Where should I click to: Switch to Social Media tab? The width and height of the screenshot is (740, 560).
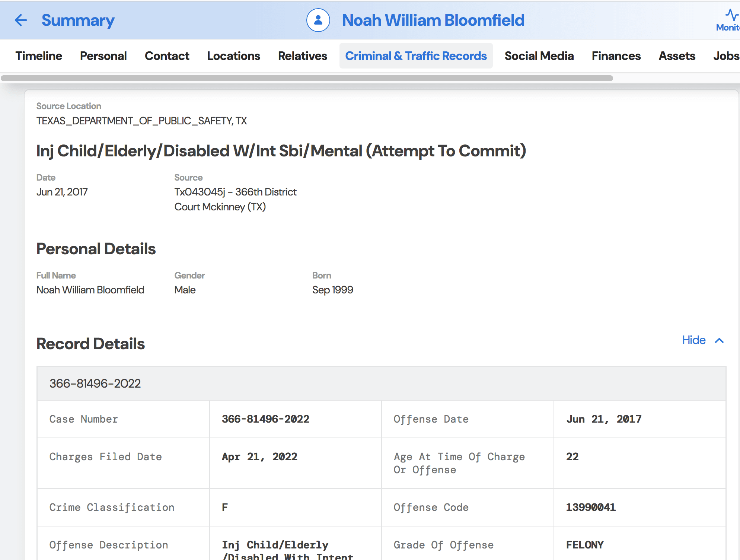pos(539,56)
